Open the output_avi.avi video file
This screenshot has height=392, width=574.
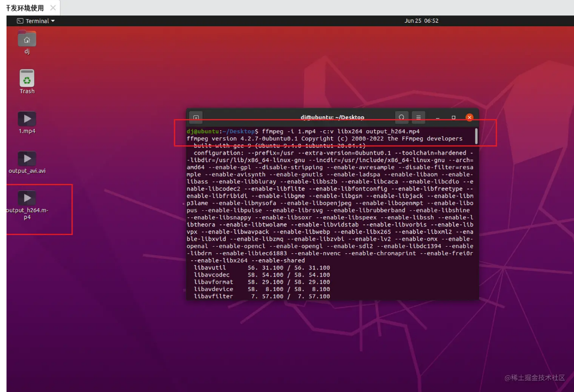(27, 158)
